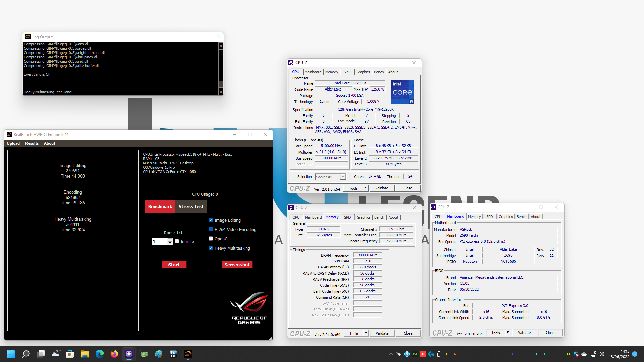Expand Tools dropdown arrow in Mainboard CPU-Z window
Image resolution: width=644 pixels, height=362 pixels.
tap(508, 333)
